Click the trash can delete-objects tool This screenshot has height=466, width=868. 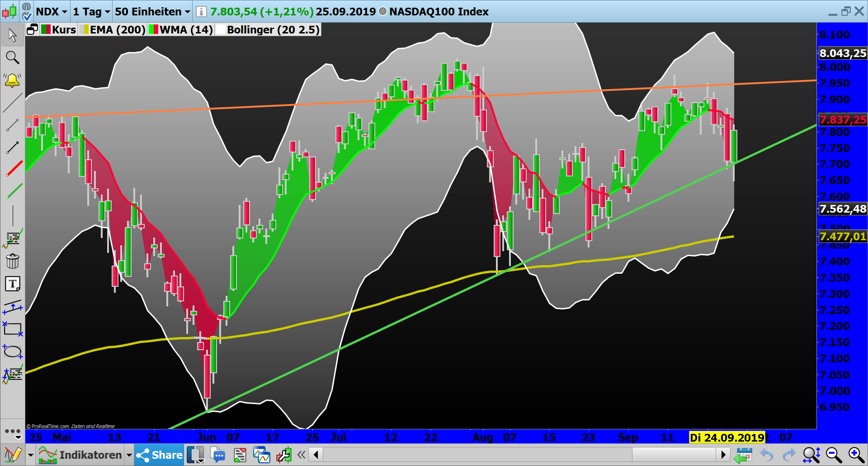13,261
